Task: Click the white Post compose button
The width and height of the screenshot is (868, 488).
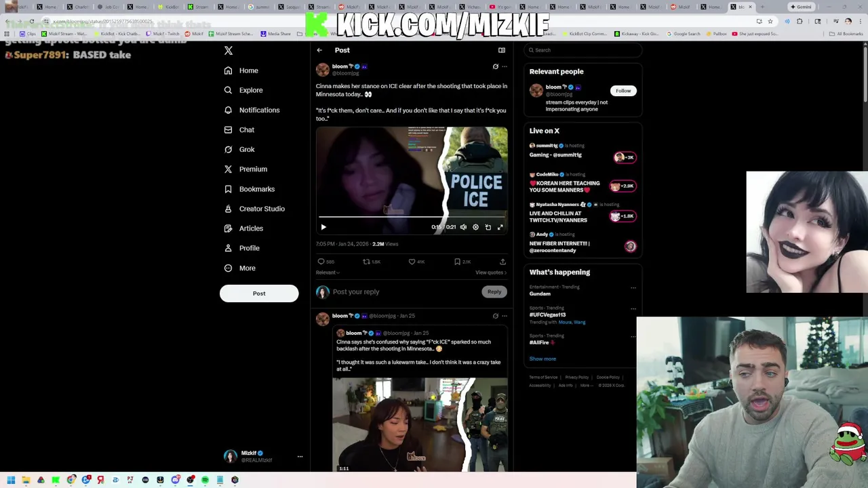Action: coord(259,293)
